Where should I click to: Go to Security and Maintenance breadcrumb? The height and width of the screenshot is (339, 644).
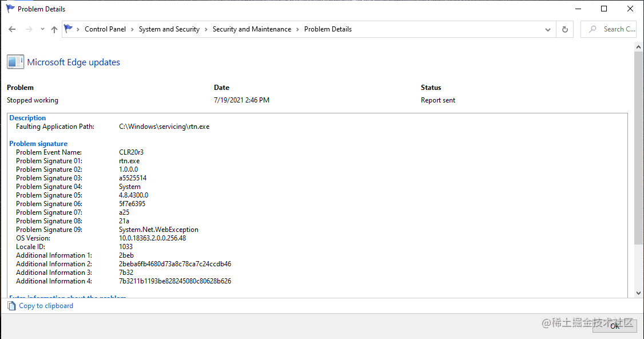[252, 29]
